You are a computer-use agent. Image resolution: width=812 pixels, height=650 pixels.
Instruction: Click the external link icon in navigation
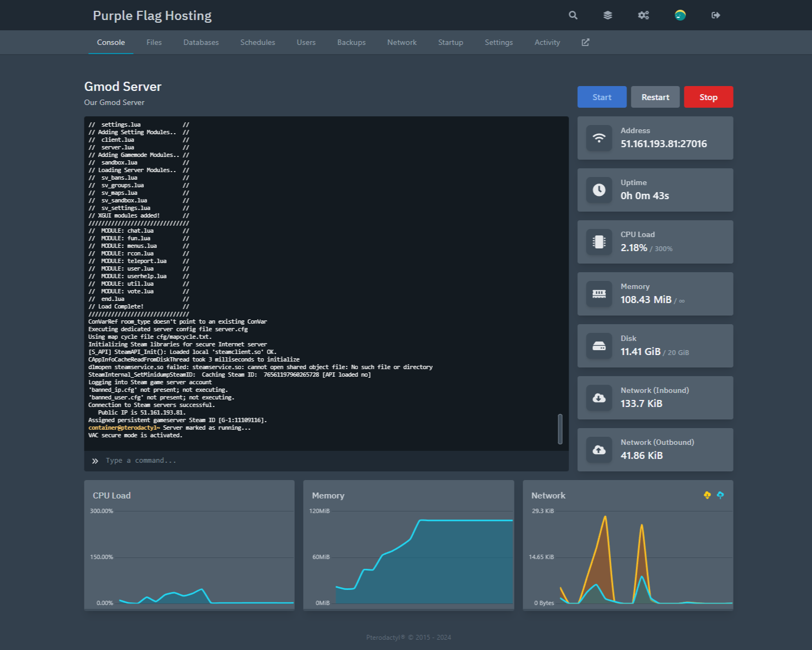click(x=585, y=42)
